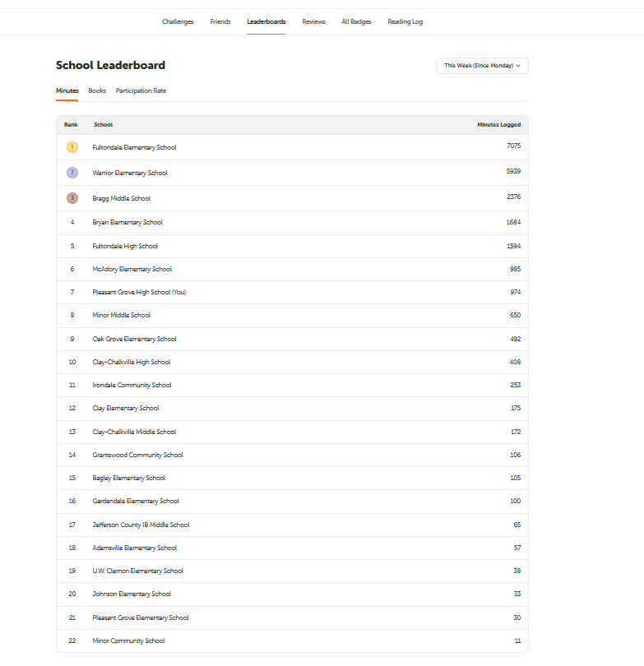This screenshot has width=644, height=666.
Task: Open the This Week (Since Monday) dropdown
Action: point(483,66)
